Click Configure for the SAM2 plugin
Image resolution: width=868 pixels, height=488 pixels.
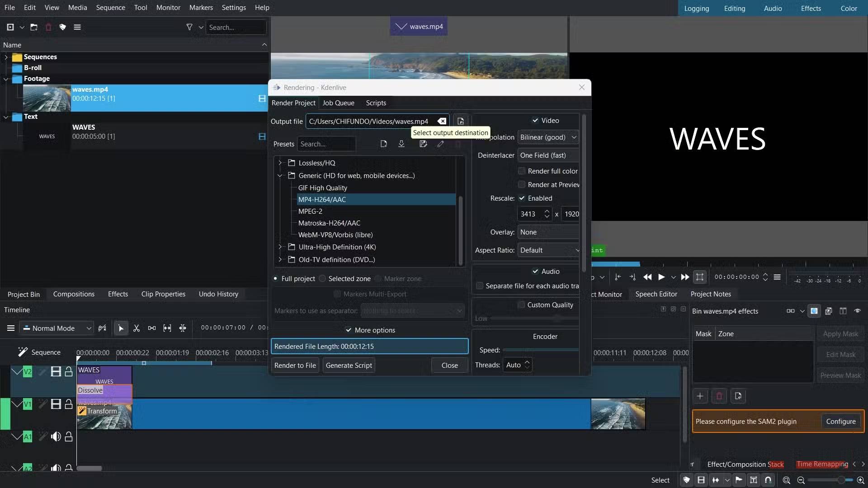[840, 422]
